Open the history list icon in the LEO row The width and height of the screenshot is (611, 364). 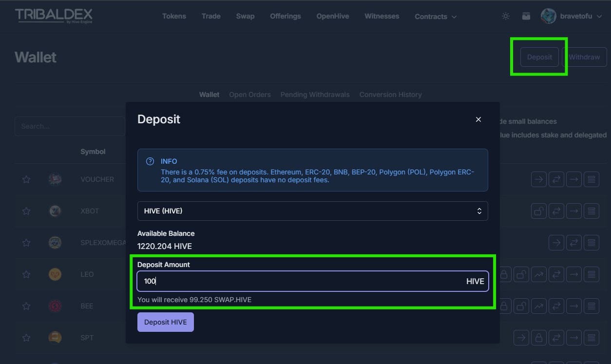[592, 274]
